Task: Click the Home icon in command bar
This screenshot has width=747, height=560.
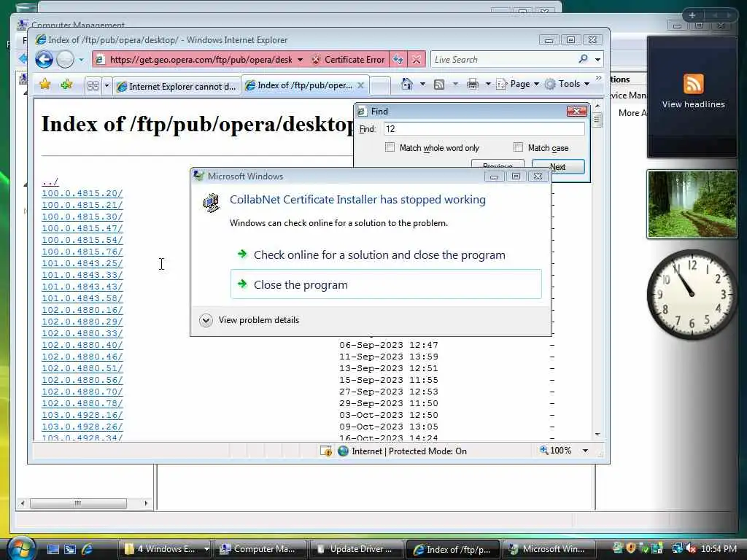Action: click(x=407, y=85)
